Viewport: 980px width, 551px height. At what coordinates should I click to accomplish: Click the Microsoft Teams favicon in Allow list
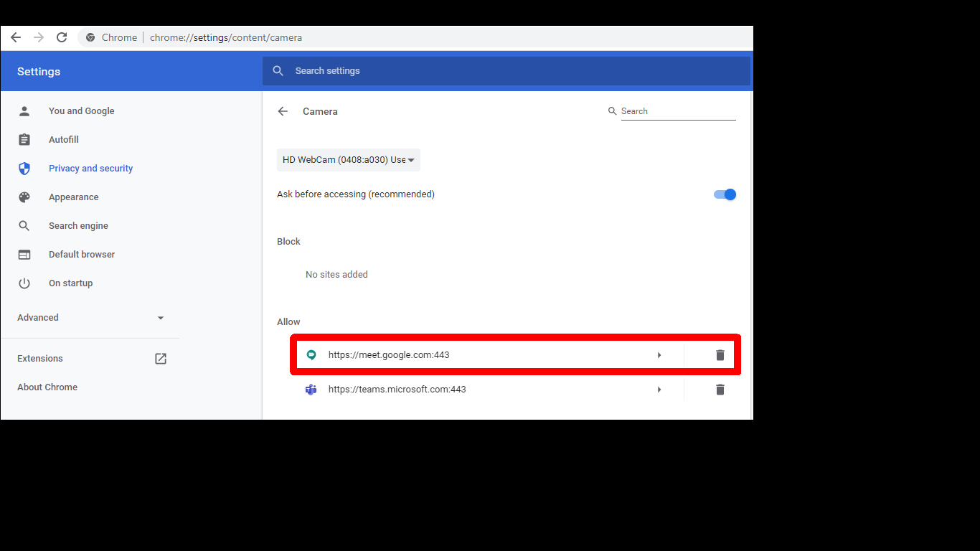[x=311, y=390]
